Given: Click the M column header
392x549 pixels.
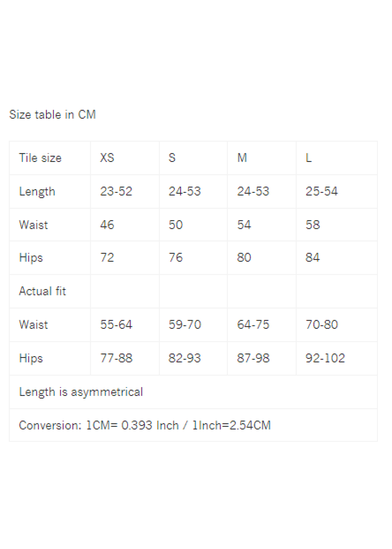Looking at the screenshot, I should pos(262,158).
